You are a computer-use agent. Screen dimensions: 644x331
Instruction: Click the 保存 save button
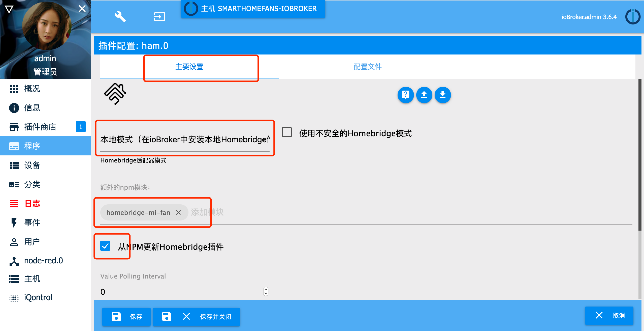coord(126,317)
